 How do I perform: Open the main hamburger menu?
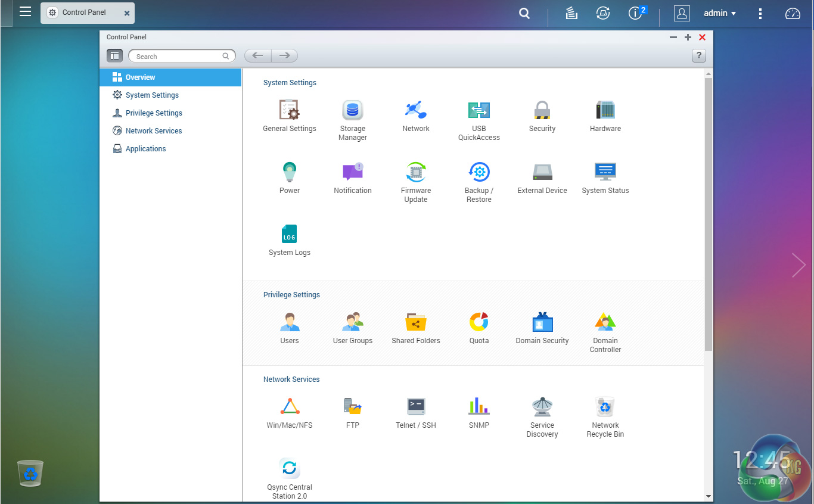pyautogui.click(x=25, y=12)
